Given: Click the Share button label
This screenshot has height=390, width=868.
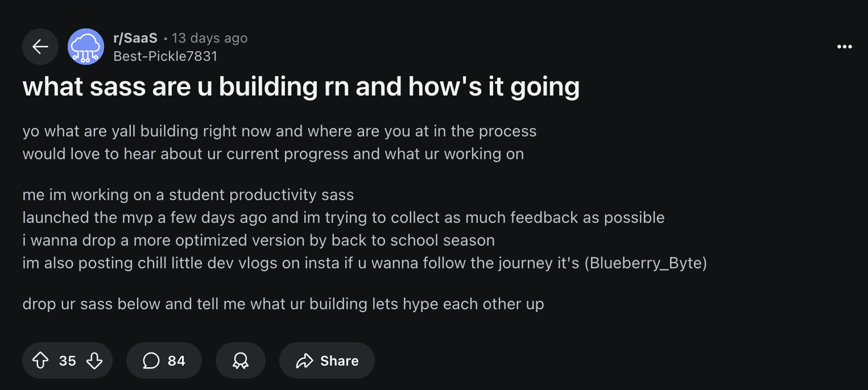Looking at the screenshot, I should point(339,360).
